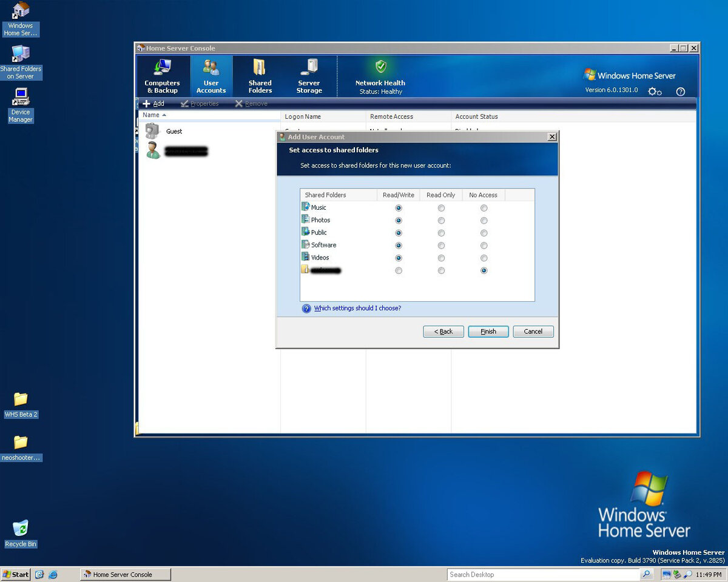
Task: Cancel the Add User Account dialog
Action: point(533,332)
